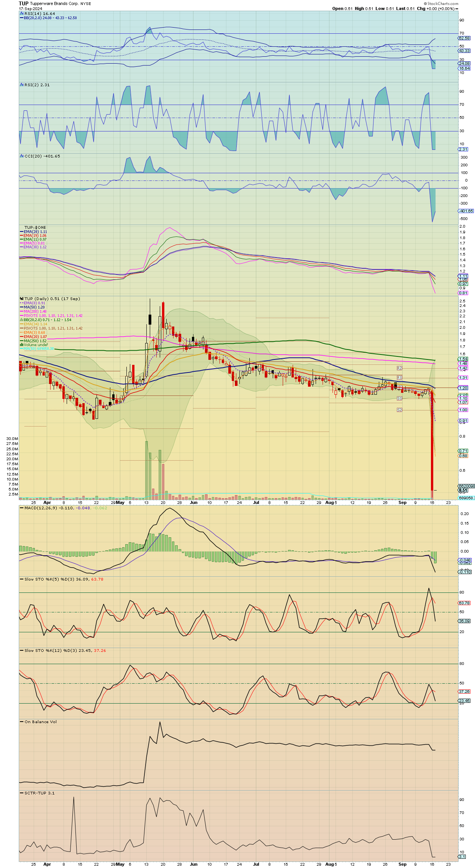
Task: Click the 2.31 RSI(2) value tag
Action: point(463,149)
